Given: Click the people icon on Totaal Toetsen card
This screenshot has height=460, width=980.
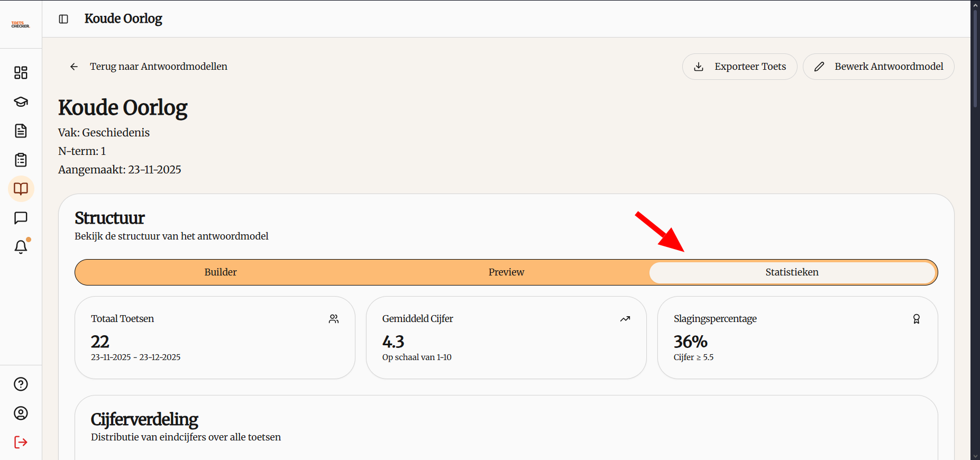Looking at the screenshot, I should pos(334,319).
